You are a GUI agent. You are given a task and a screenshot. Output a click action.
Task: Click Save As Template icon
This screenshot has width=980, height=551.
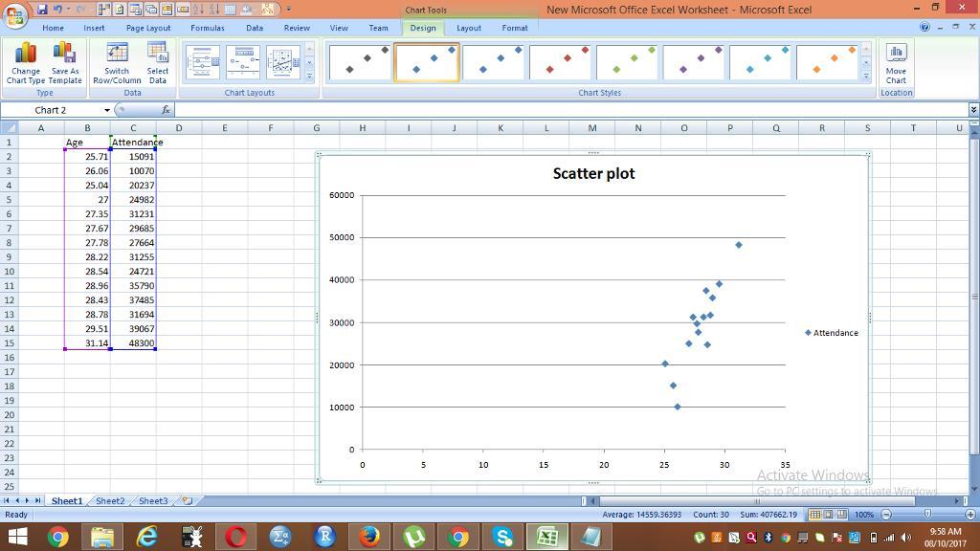[x=65, y=62]
